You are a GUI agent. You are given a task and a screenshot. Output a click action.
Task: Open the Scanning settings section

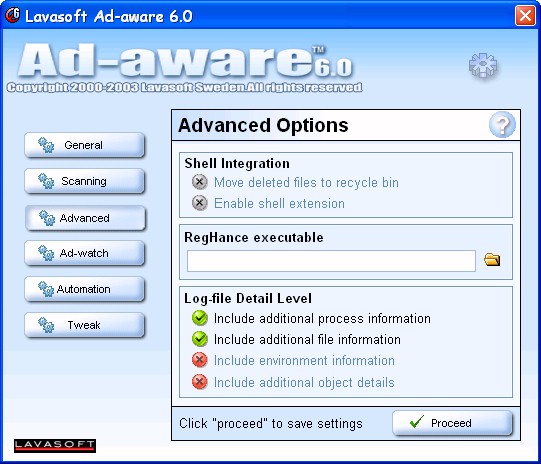[x=85, y=181]
